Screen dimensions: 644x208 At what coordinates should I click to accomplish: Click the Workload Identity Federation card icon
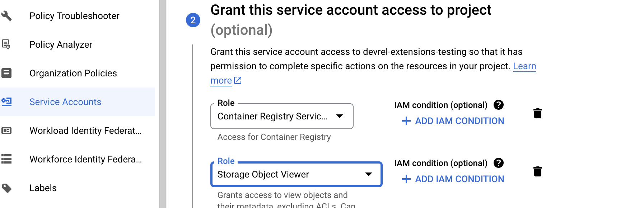tap(6, 131)
